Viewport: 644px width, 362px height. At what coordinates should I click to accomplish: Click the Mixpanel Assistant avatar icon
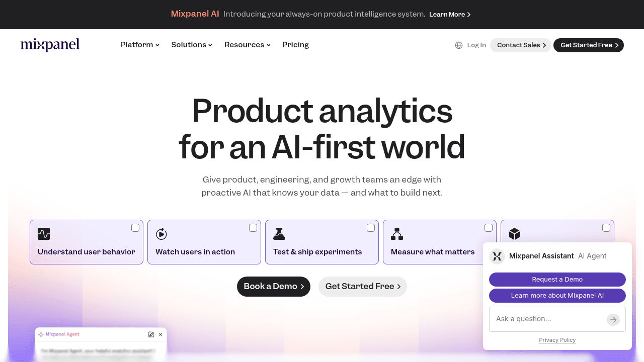(x=497, y=256)
